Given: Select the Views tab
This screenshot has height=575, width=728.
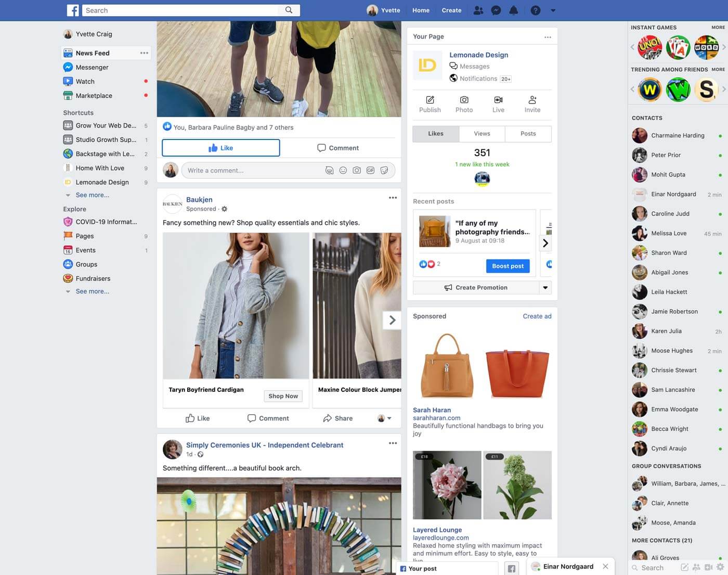Looking at the screenshot, I should 482,134.
